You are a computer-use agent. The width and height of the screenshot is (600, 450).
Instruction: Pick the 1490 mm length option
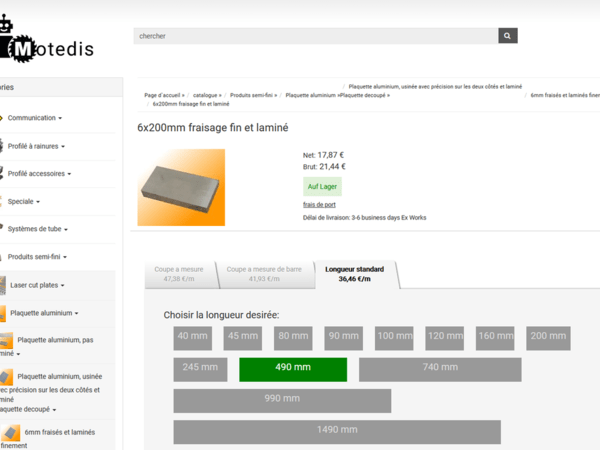coord(336,430)
